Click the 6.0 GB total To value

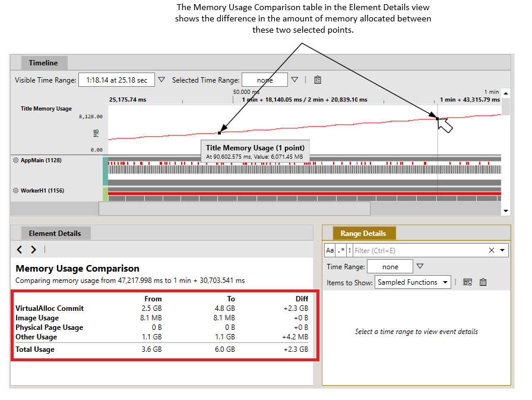[224, 349]
